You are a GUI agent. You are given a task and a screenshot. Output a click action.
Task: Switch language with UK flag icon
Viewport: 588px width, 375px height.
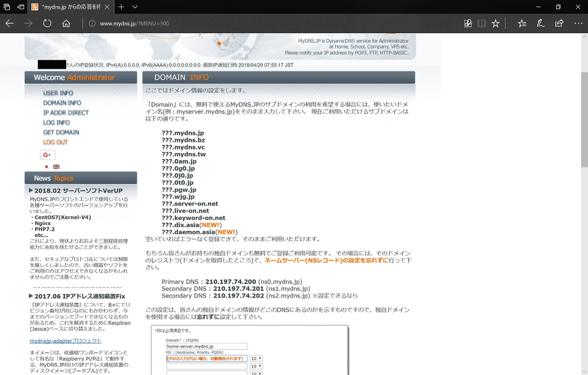pos(56,167)
